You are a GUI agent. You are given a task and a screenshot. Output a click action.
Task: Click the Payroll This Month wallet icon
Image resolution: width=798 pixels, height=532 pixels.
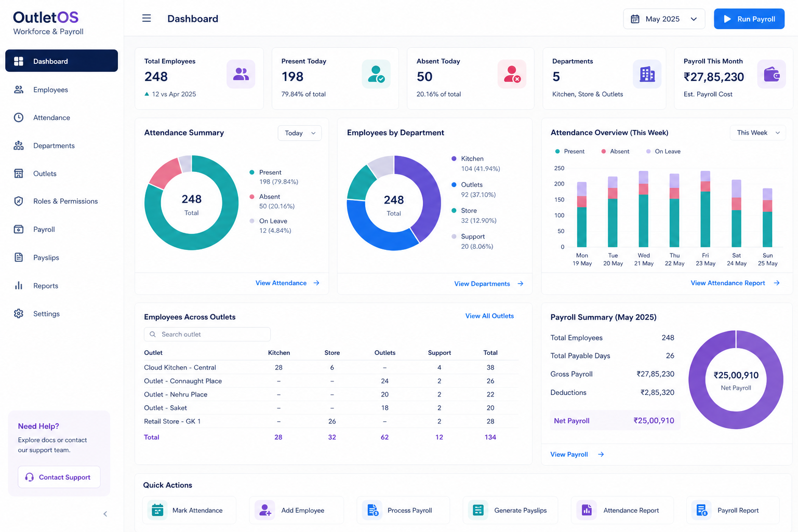pos(772,74)
